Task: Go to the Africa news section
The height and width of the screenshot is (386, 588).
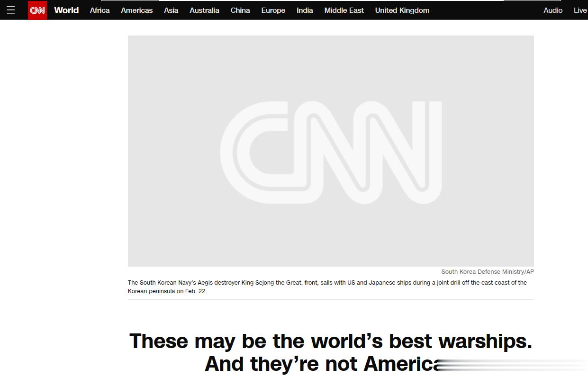Action: tap(100, 10)
